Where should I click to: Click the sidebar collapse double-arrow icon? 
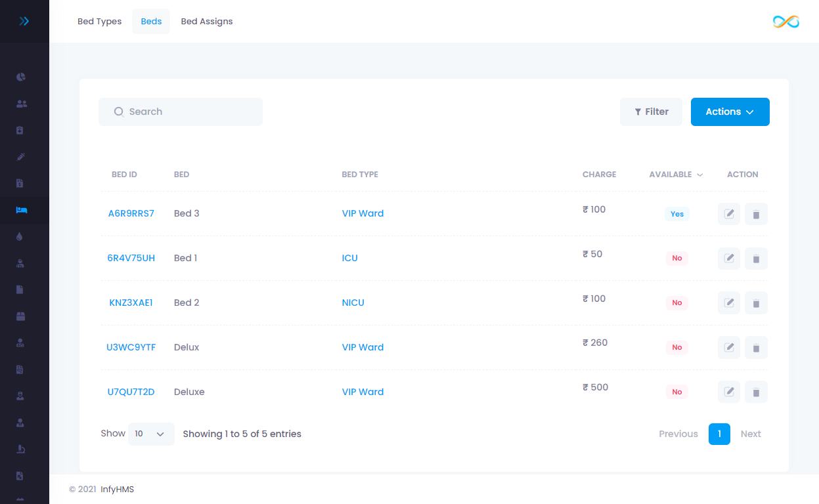(24, 21)
